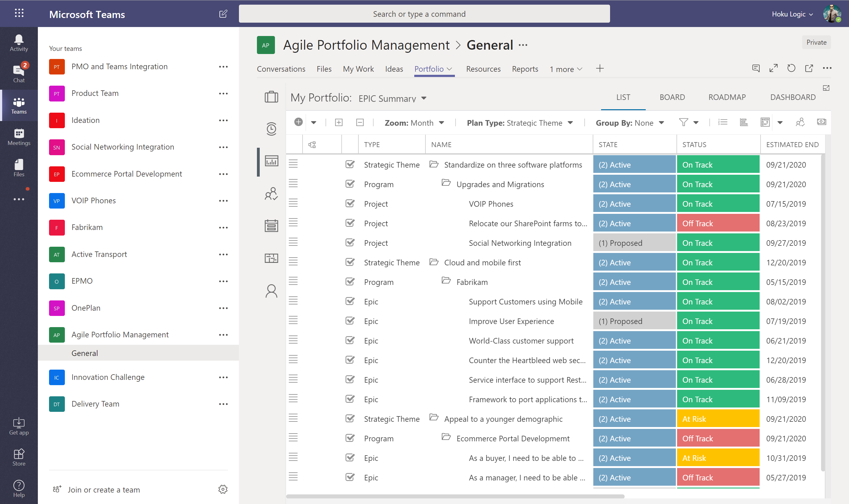849x504 pixels.
Task: Expand the tab to full screen
Action: coord(774,68)
